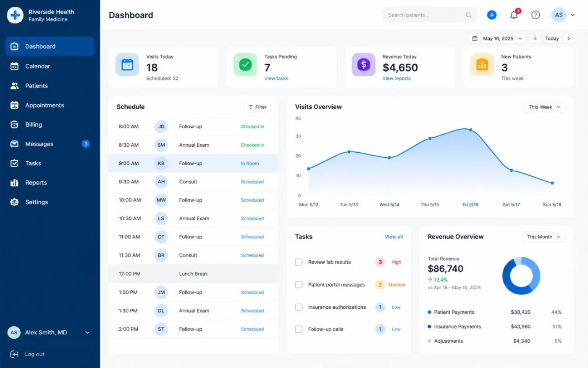Click the Insurance Payments legend dot
The height and width of the screenshot is (368, 588).
click(429, 326)
